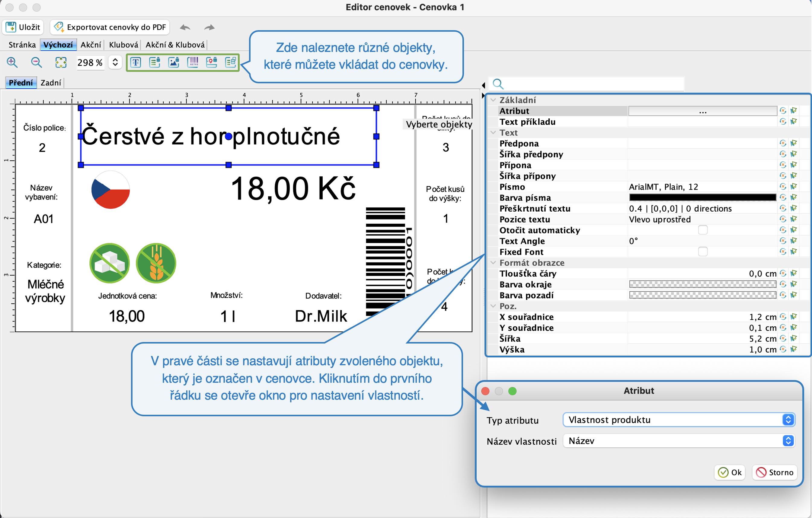The width and height of the screenshot is (812, 518).
Task: Select the sugar-free icon on label
Action: coord(110,263)
